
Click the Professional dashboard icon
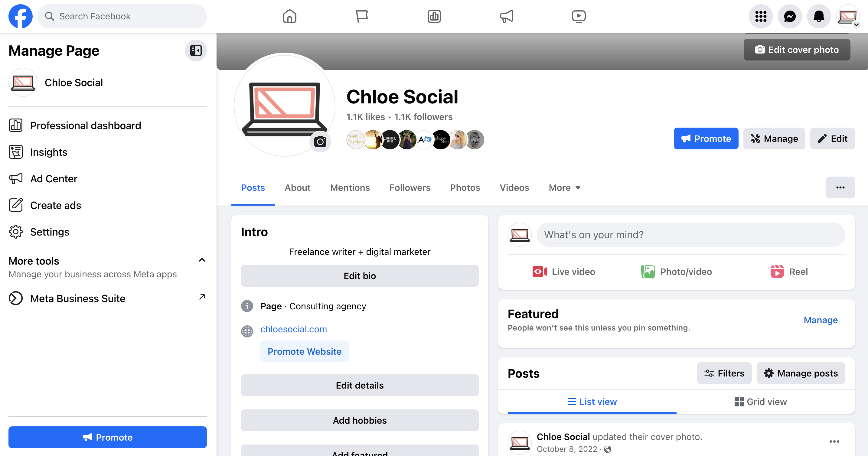(x=15, y=125)
